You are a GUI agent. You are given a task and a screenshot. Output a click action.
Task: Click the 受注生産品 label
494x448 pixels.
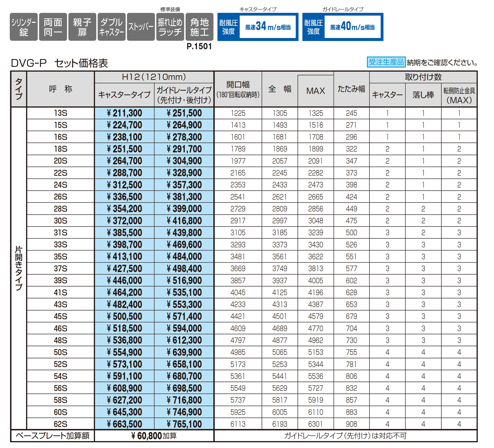tap(386, 62)
